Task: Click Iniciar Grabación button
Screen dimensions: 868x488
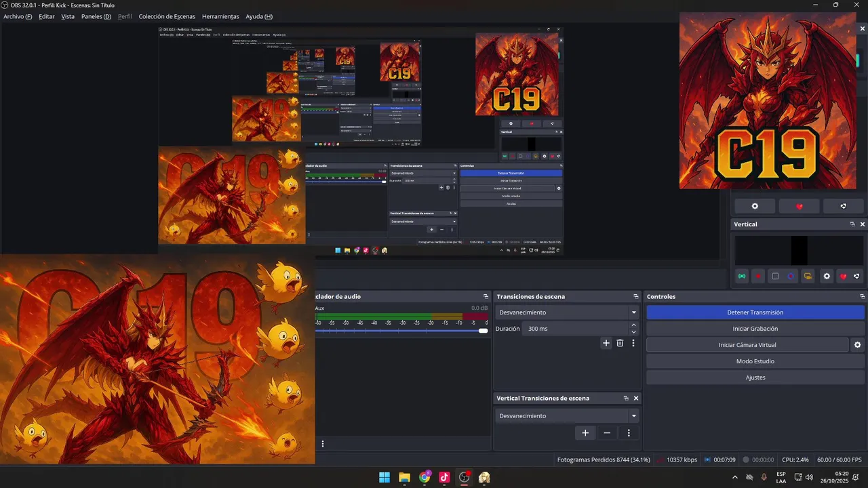Action: (x=755, y=329)
